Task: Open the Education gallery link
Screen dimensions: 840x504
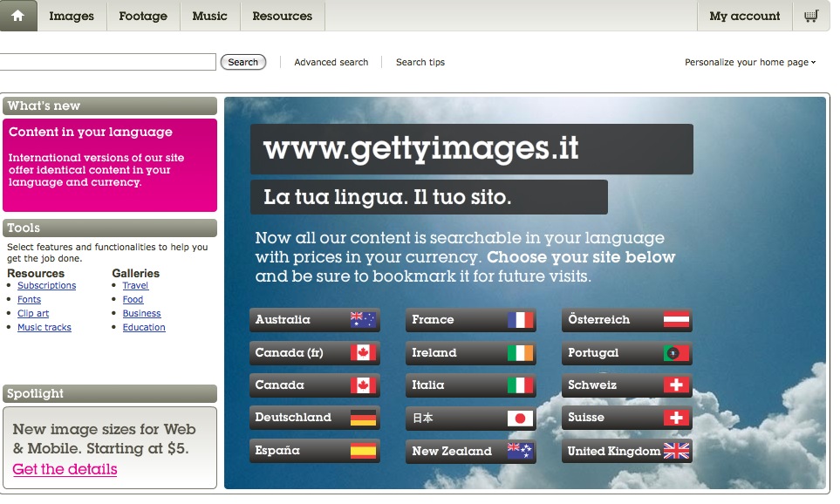Action: [144, 327]
